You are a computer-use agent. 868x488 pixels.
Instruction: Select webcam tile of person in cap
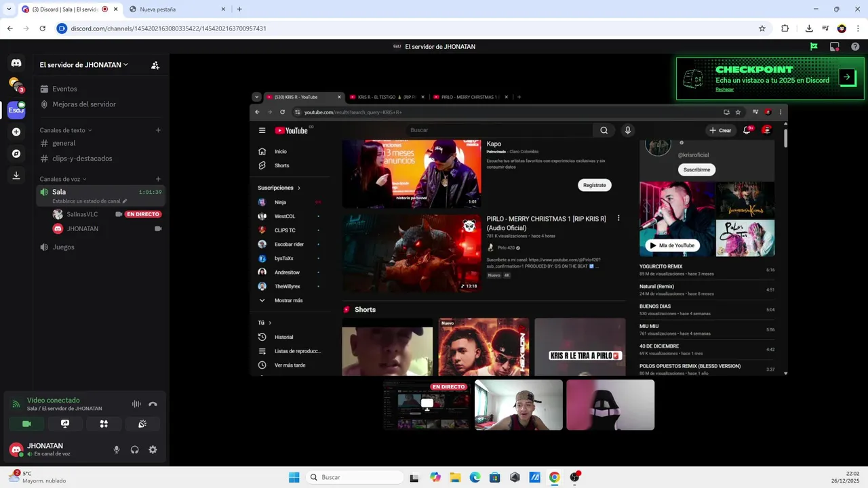coord(519,405)
